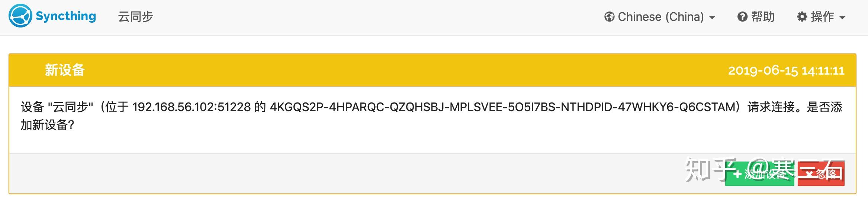Click the globe language icon
868x205 pixels.
point(609,17)
